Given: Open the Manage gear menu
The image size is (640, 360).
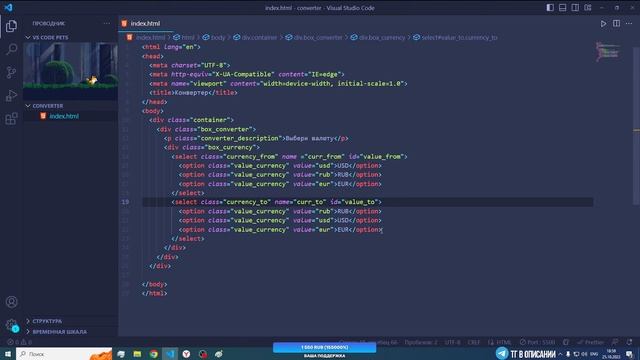Looking at the screenshot, I should [x=11, y=325].
